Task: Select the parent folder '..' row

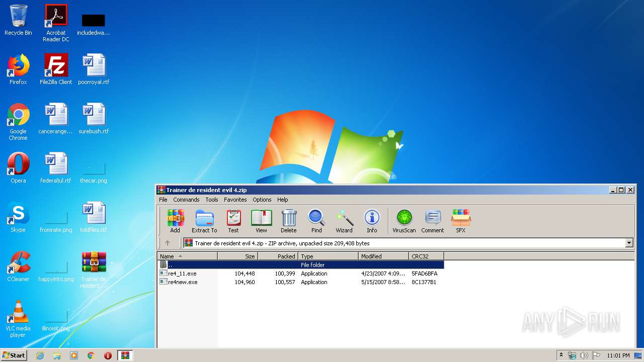Action: [301, 265]
